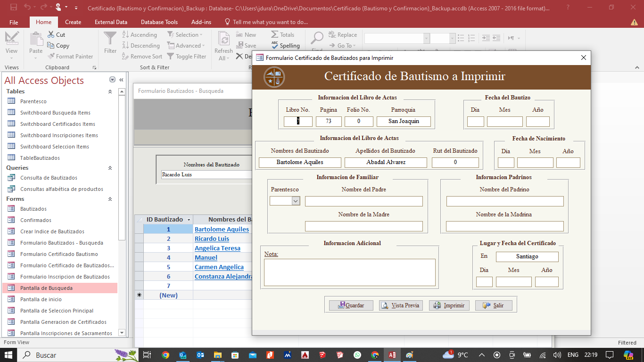The height and width of the screenshot is (362, 644).
Task: Click the Format Painter tool
Action: [71, 56]
